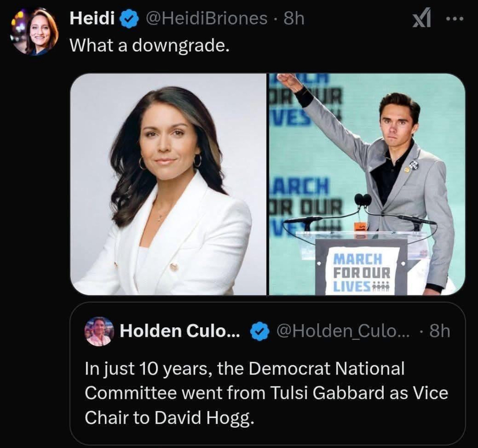Click the quoted post's 8h timestamp
Screen dimensions: 478x448
(439, 331)
